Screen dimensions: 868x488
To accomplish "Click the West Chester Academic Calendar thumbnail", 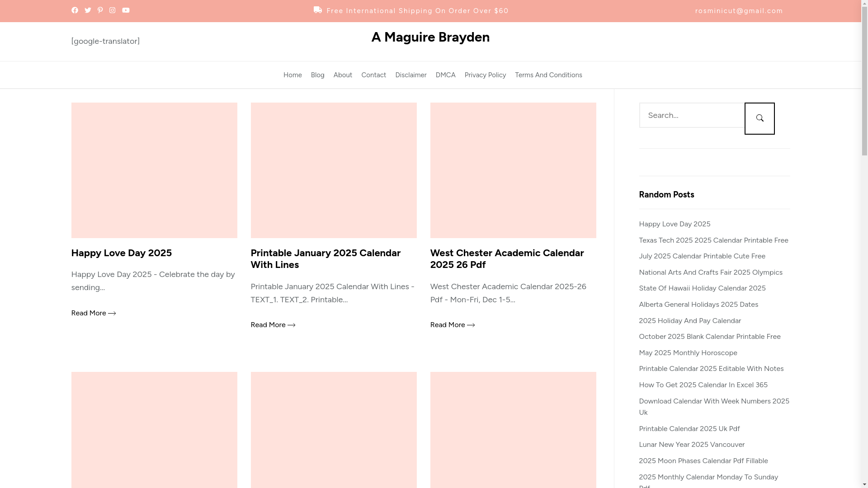I will (x=513, y=170).
